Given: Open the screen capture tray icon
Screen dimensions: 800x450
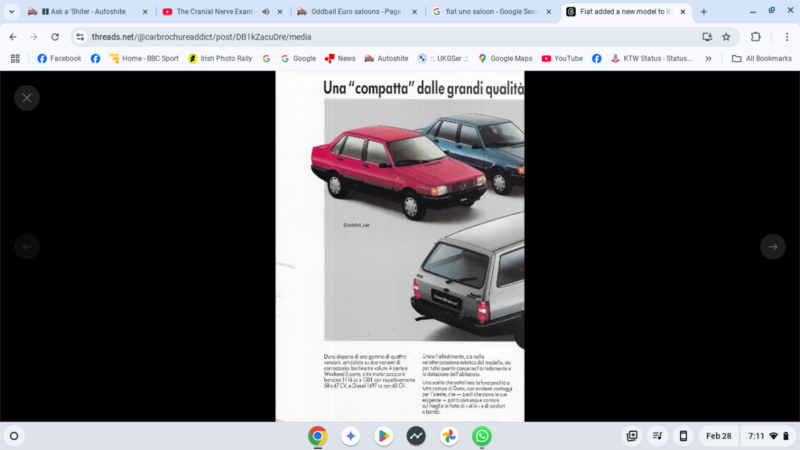Looking at the screenshot, I should click(632, 436).
